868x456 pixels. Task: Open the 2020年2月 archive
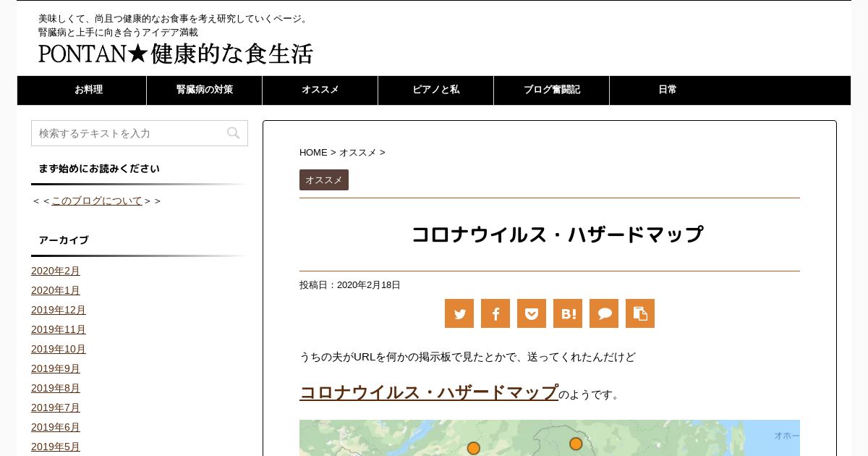(56, 271)
